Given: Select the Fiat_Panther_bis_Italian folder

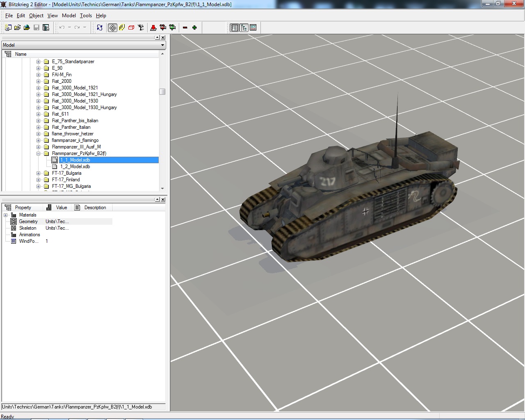Looking at the screenshot, I should tap(75, 121).
